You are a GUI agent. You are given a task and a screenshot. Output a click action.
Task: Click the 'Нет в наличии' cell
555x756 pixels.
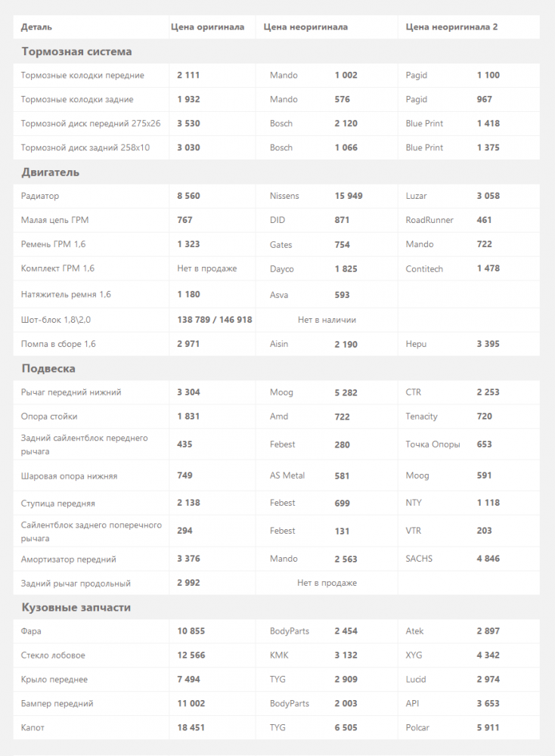pos(327,320)
